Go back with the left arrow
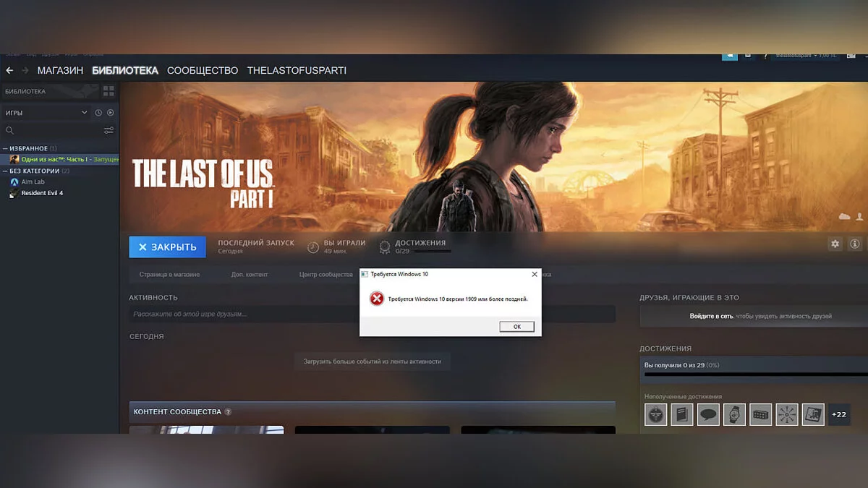This screenshot has width=868, height=488. point(9,70)
